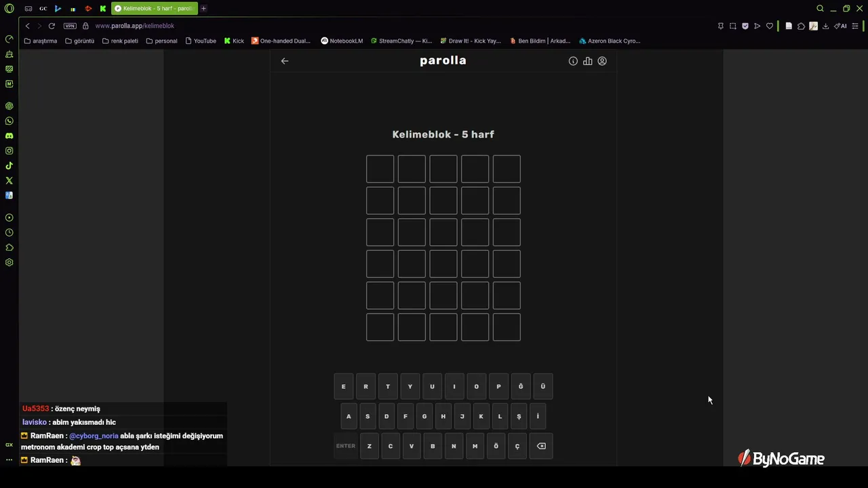
Task: Open the game info icon
Action: point(573,61)
